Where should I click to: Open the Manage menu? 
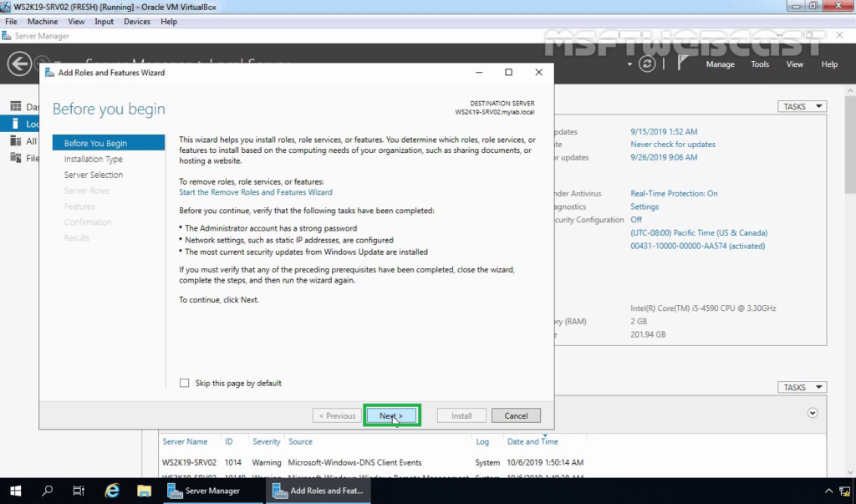[x=720, y=64]
